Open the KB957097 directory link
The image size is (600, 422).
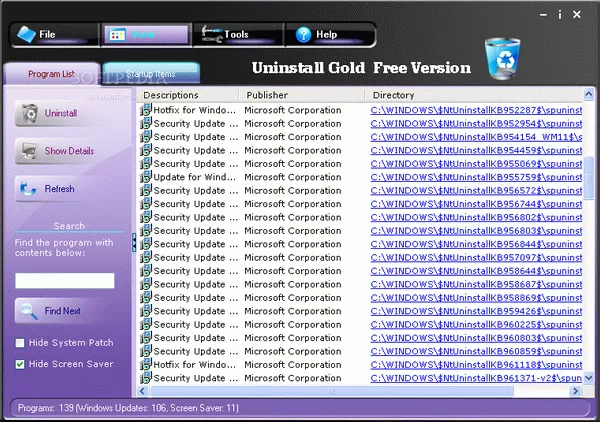[x=476, y=257]
